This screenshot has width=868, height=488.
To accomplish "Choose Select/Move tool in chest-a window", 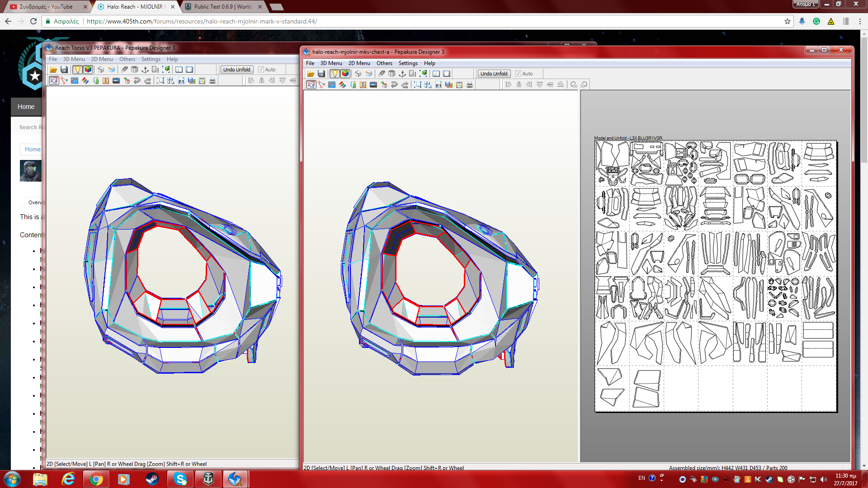I will (311, 84).
